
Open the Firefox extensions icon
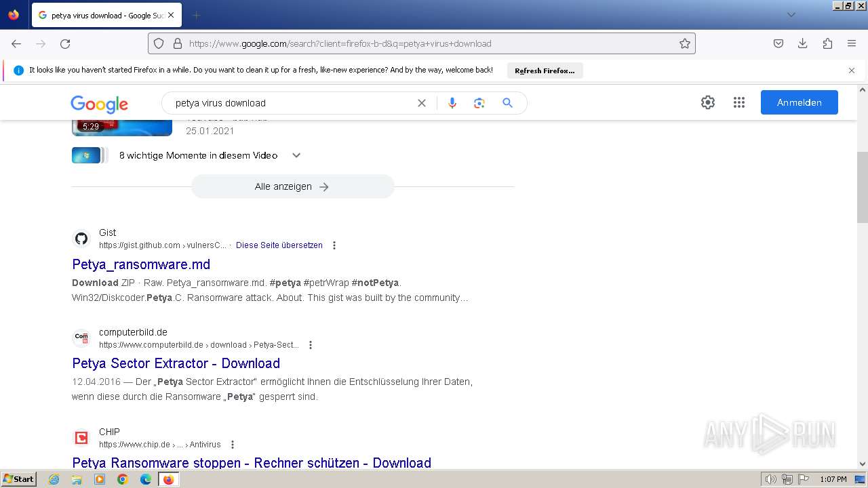click(827, 43)
